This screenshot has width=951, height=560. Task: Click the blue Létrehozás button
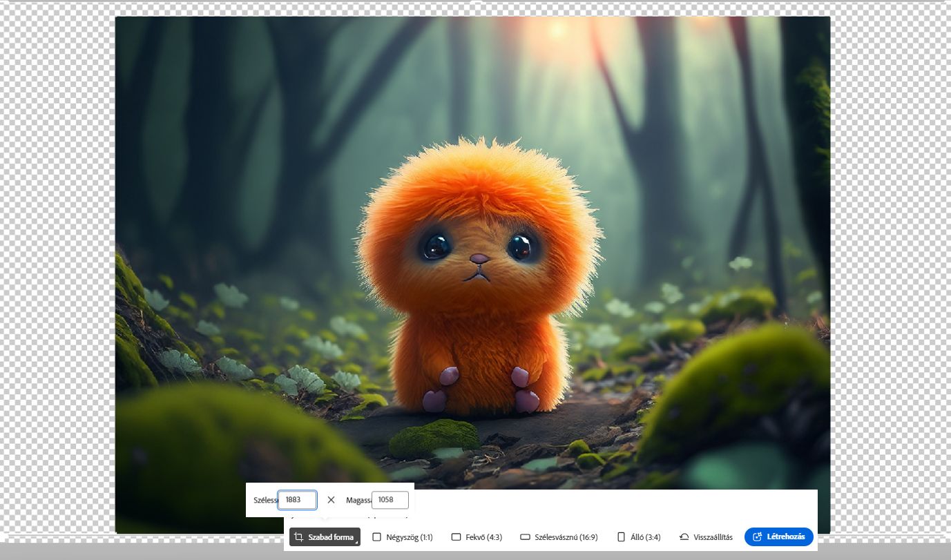click(x=779, y=537)
